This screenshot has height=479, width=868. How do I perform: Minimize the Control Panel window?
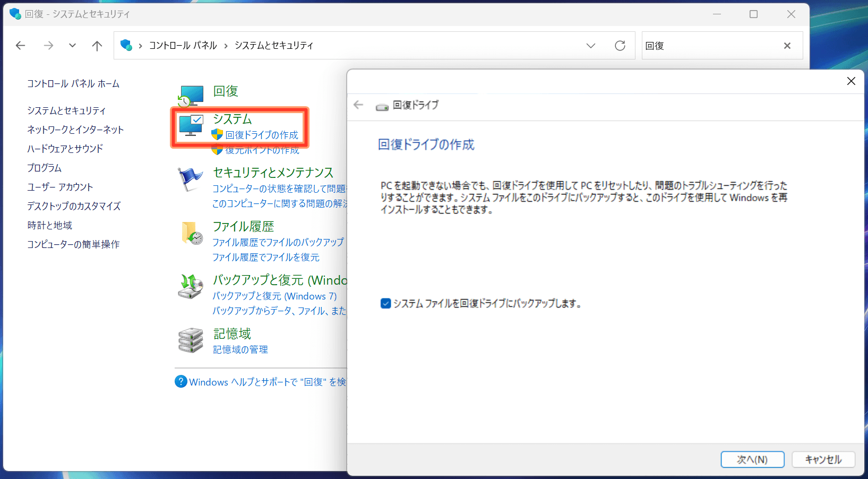pos(717,14)
